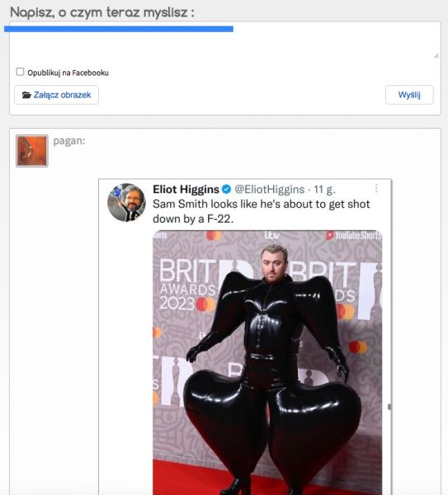Send the post with Wyślij button
Screen dimensions: 448x495
(409, 95)
